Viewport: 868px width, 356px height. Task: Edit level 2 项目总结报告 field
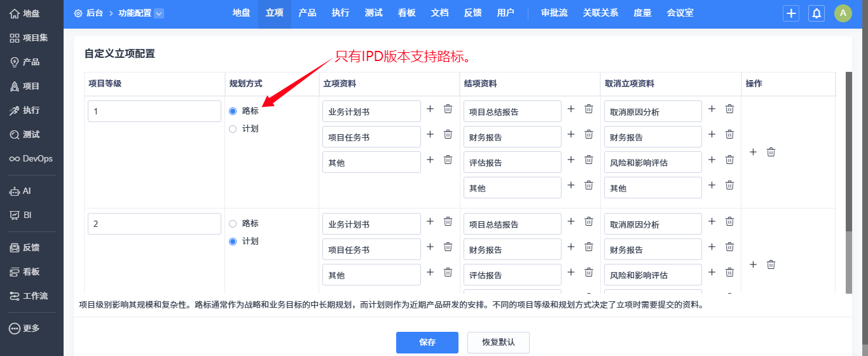[x=513, y=224]
